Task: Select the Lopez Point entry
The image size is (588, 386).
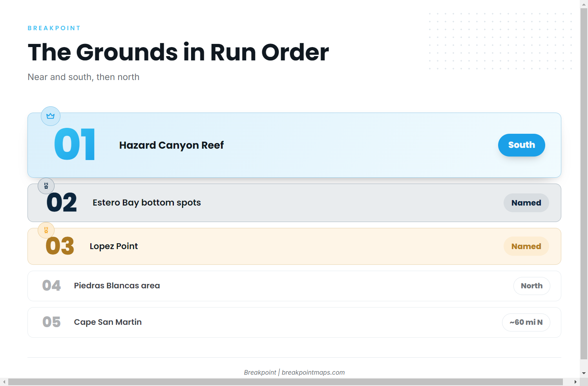Action: coord(114,246)
